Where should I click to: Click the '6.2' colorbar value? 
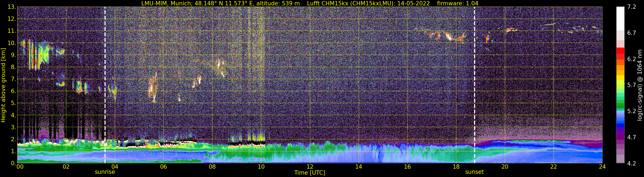click(632, 59)
